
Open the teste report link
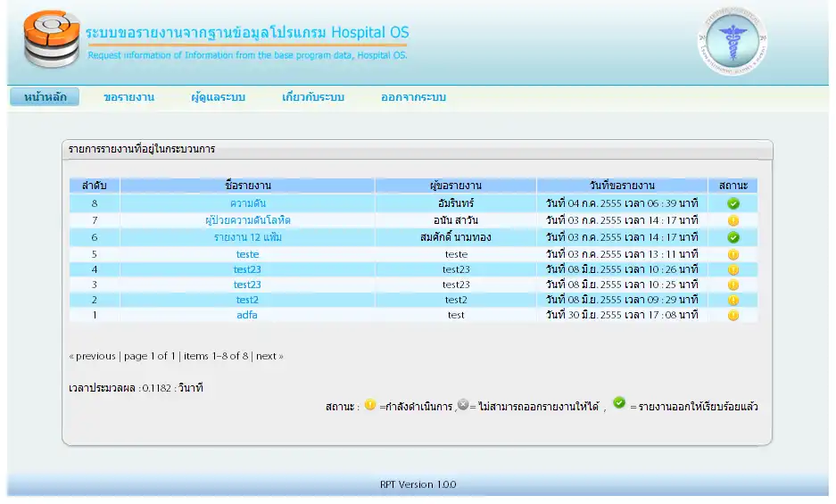[x=247, y=254]
